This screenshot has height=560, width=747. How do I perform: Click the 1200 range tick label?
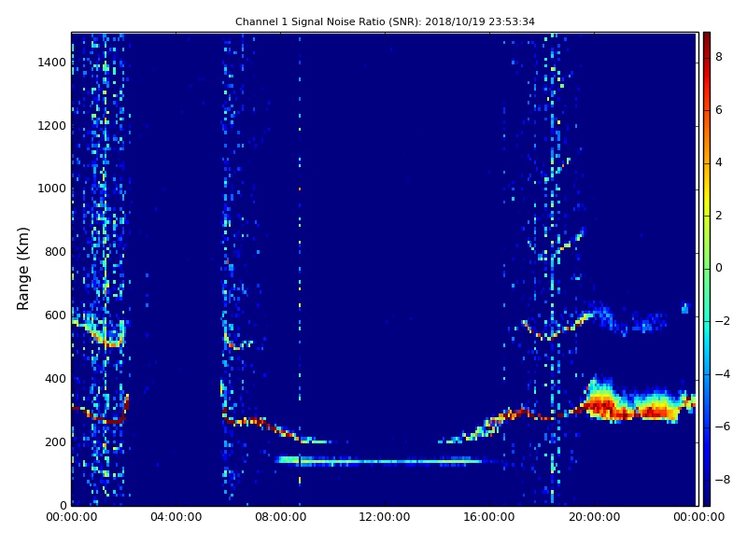(x=52, y=126)
